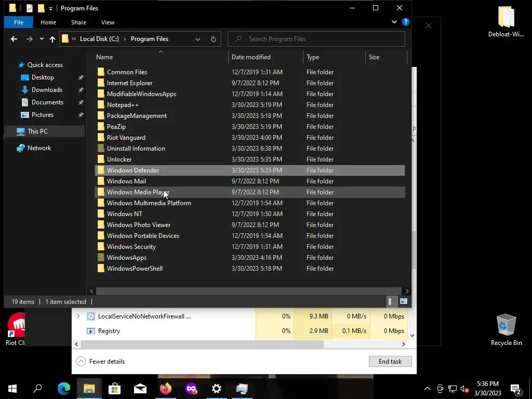Click the Quick access star icon
This screenshot has height=399, width=532.
click(21, 65)
